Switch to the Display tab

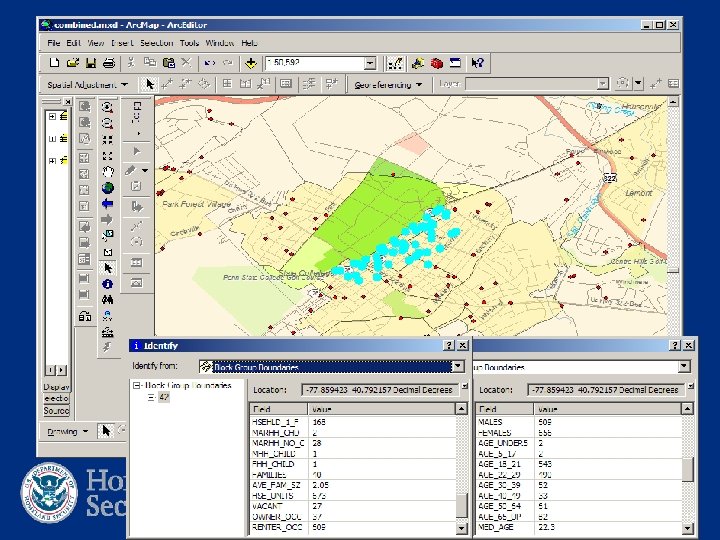click(56, 387)
